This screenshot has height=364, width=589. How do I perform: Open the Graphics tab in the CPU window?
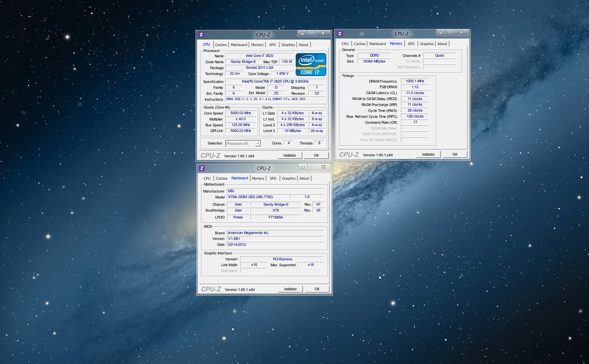288,45
